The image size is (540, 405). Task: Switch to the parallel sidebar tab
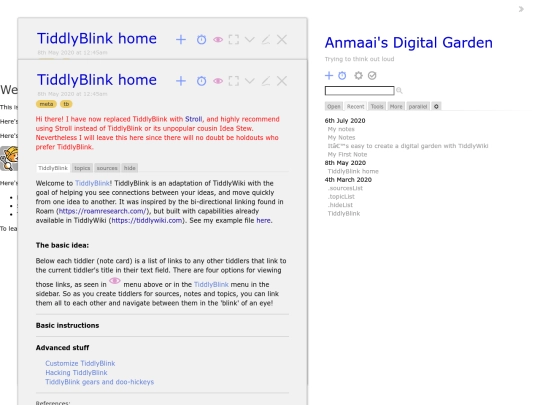point(418,106)
